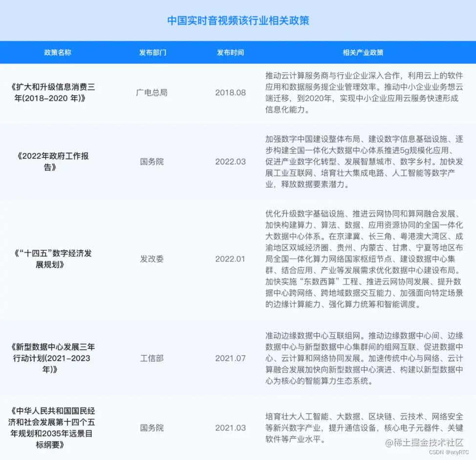Open the 2035年远景目标纲要 policy entry

[x=54, y=428]
